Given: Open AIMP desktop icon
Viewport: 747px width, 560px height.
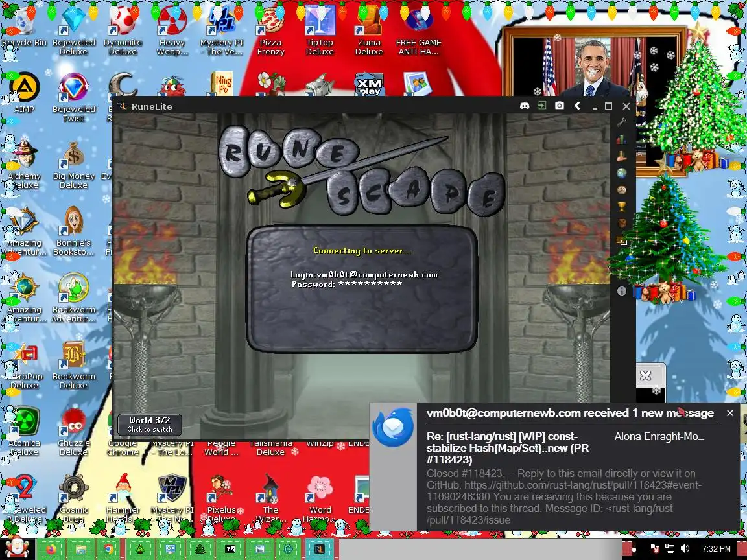Looking at the screenshot, I should coord(24,93).
